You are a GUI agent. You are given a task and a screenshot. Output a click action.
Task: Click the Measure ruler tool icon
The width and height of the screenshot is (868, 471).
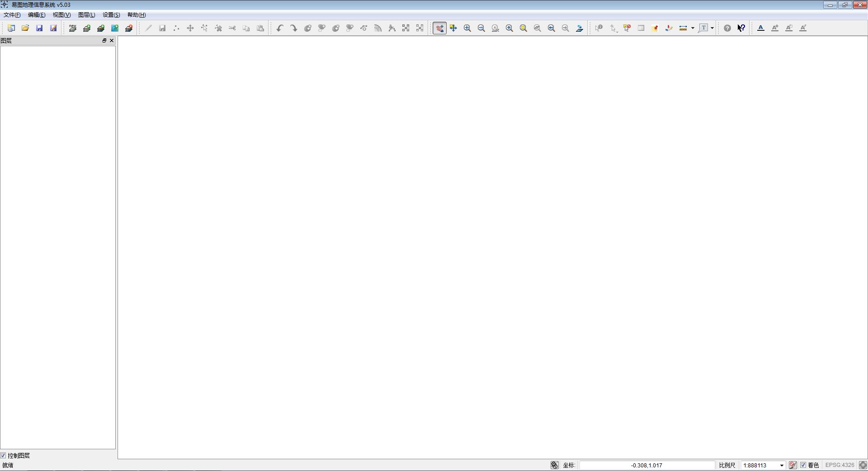coord(683,28)
